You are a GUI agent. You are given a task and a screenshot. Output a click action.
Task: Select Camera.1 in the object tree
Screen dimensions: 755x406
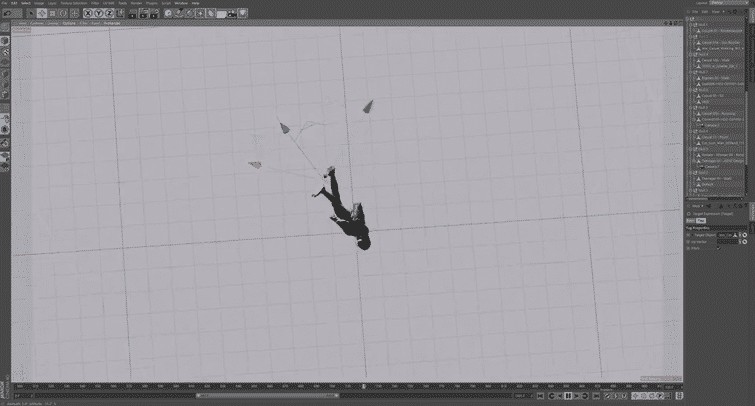click(713, 125)
